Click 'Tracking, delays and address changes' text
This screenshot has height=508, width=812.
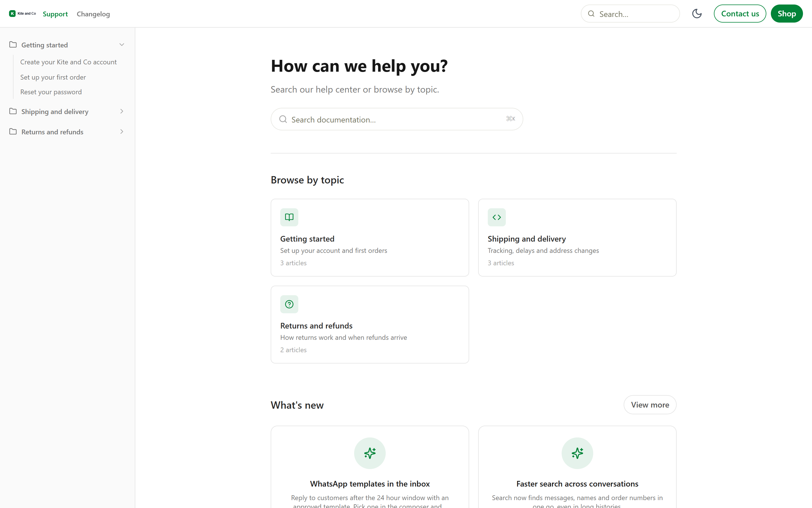tap(543, 251)
